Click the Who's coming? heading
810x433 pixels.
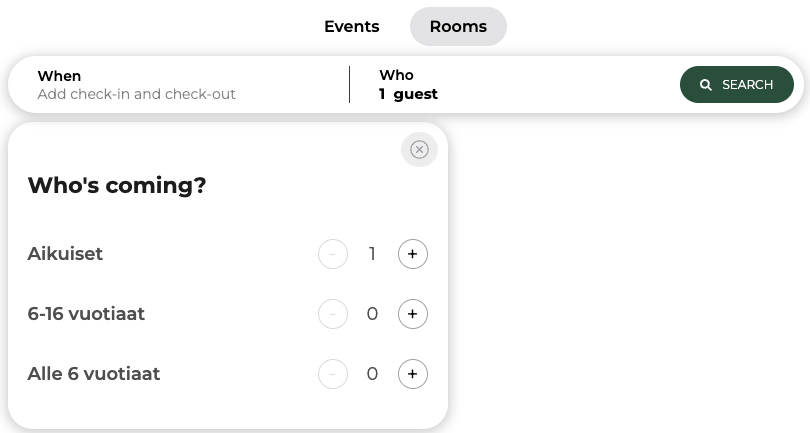pyautogui.click(x=117, y=185)
